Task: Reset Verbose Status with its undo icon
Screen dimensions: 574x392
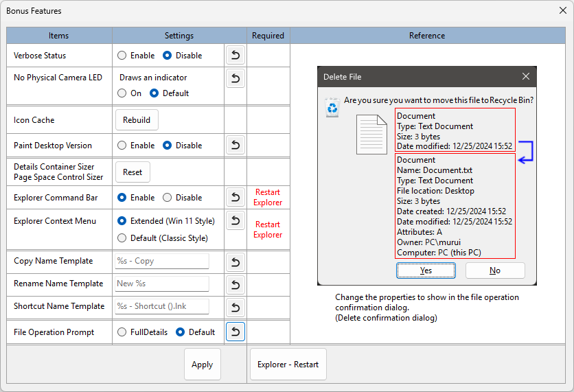Action: pyautogui.click(x=236, y=56)
